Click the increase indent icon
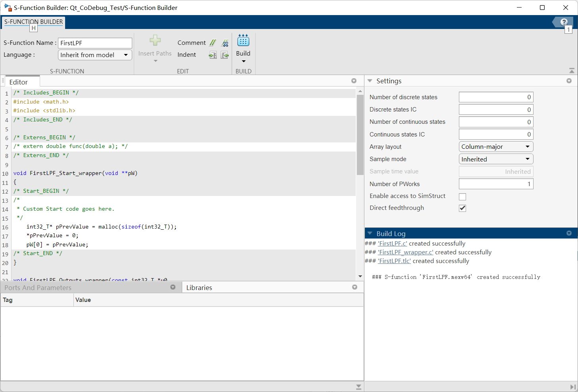578x392 pixels. (213, 55)
